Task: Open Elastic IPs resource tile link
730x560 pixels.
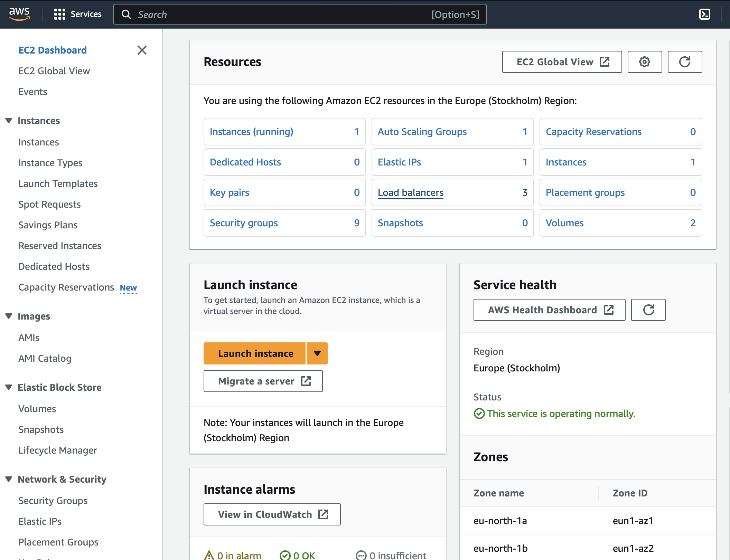Action: tap(400, 162)
